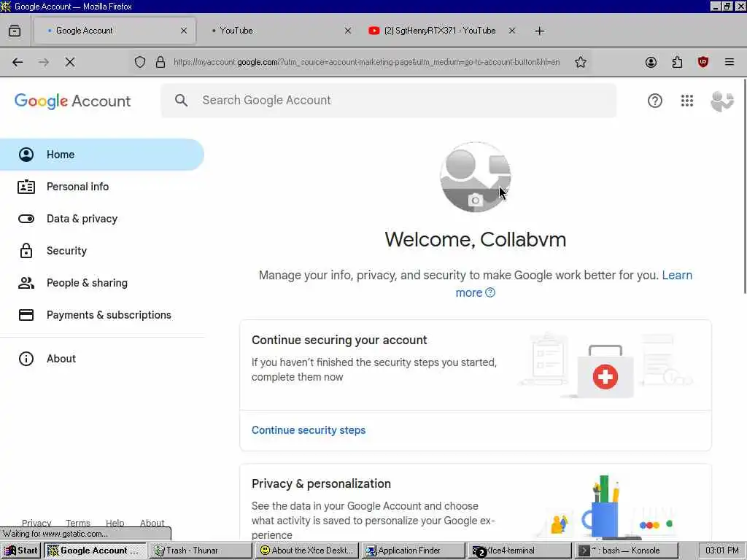Close the YouTube tab

click(348, 31)
